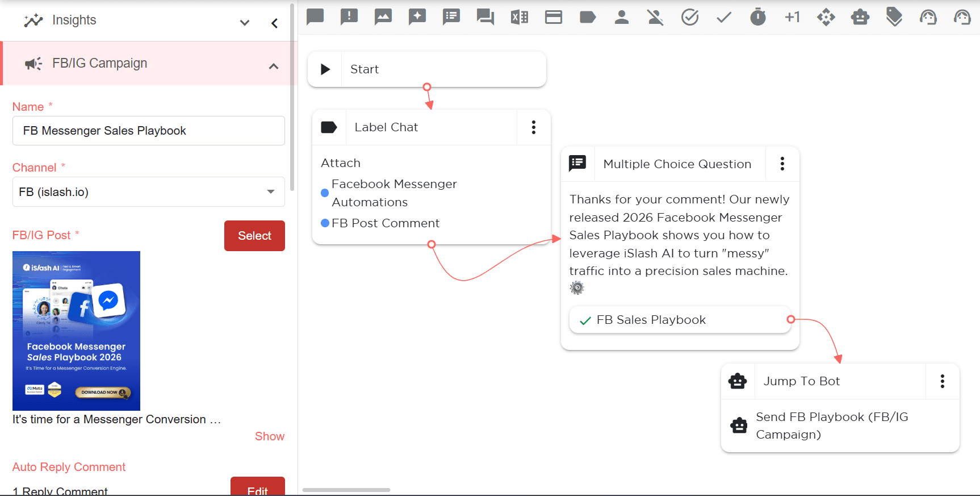Add a label chat node from toolbar
980x496 pixels.
tap(588, 17)
